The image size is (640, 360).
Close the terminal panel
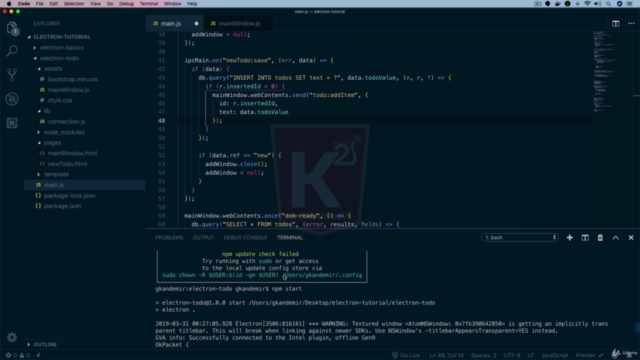click(x=631, y=238)
